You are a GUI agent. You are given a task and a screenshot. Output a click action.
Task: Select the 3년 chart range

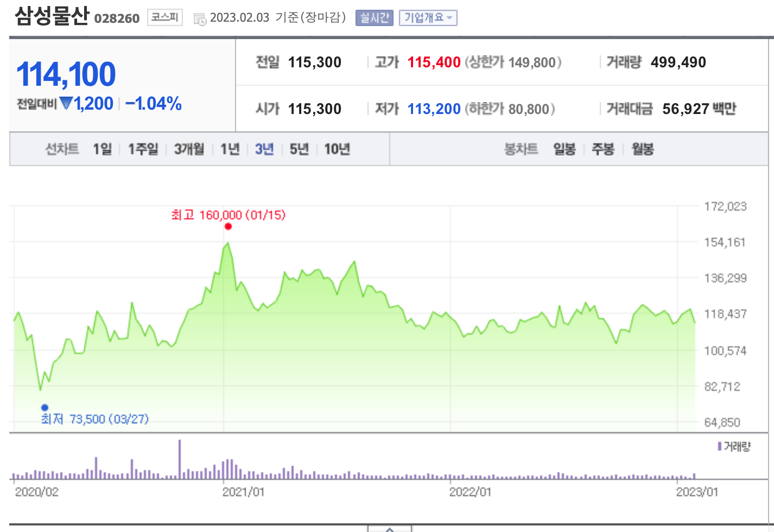[264, 149]
